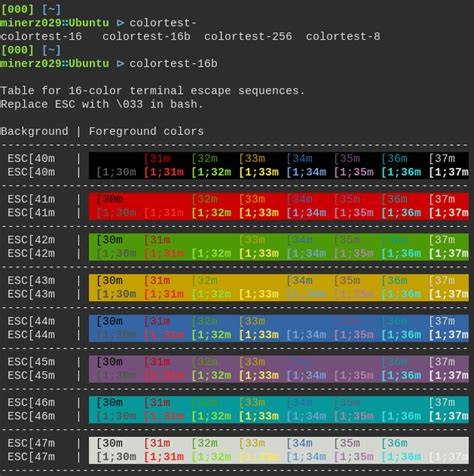Click the first minerz029::Ubuntu prompt text
This screenshot has height=476, width=474.
coord(54,23)
